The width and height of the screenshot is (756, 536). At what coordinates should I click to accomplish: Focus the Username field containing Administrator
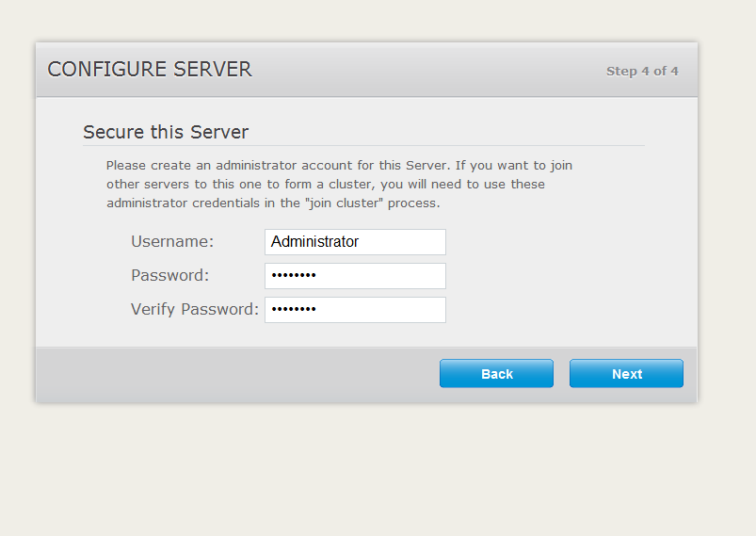[355, 242]
